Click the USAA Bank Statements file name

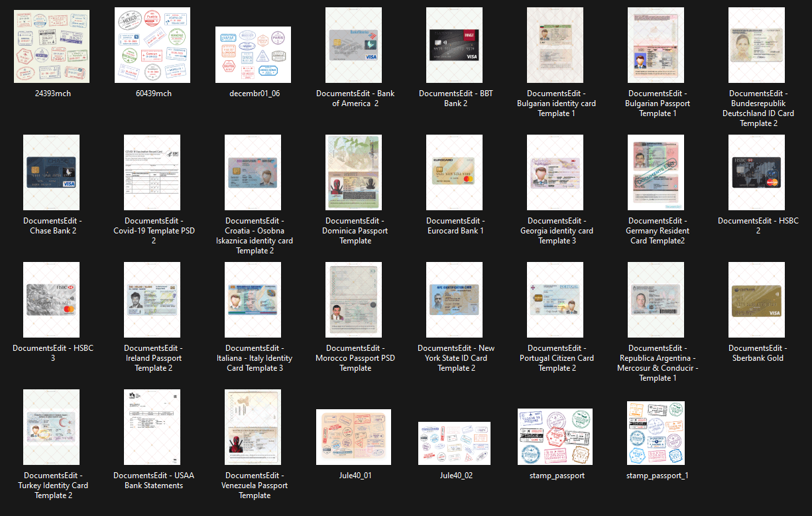click(152, 480)
